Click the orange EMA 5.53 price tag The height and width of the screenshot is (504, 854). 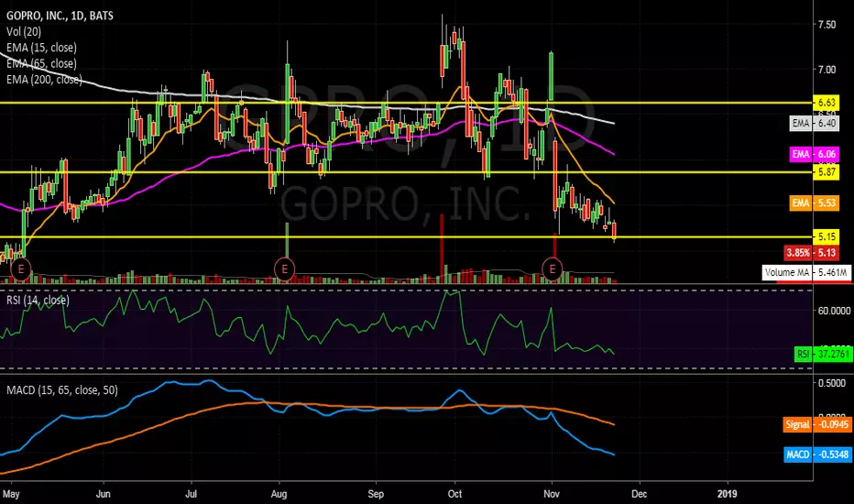(x=815, y=203)
